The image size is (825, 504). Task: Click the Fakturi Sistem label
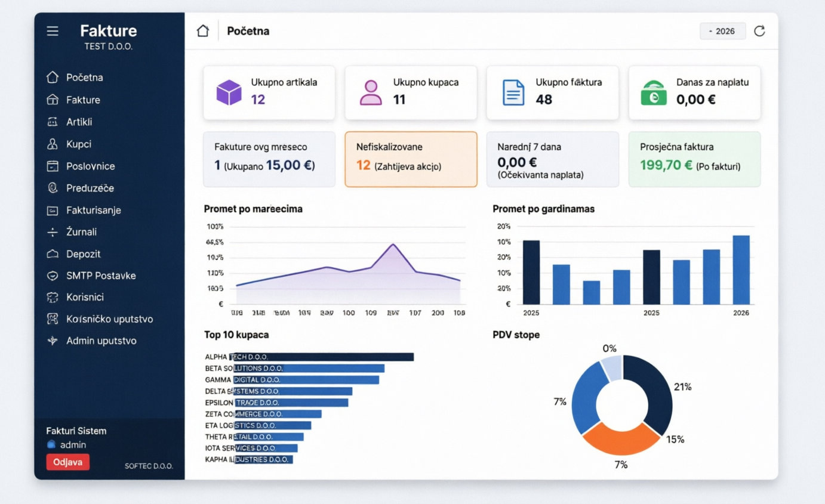pos(76,431)
